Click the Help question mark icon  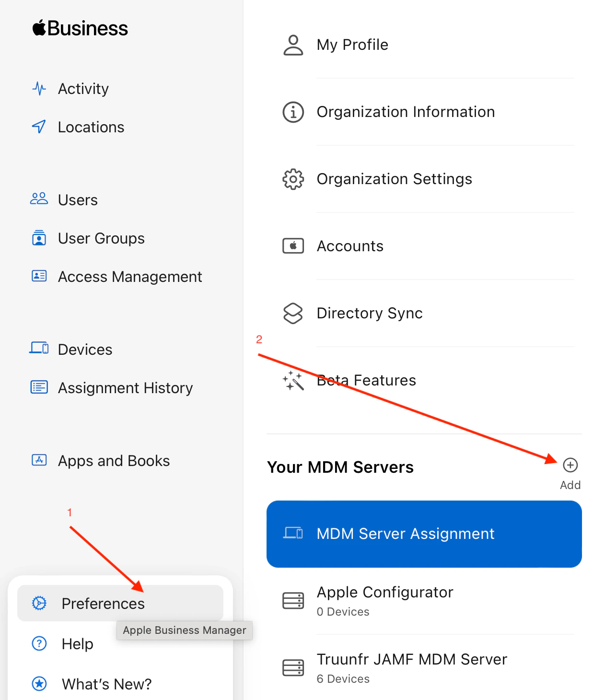[x=39, y=643]
